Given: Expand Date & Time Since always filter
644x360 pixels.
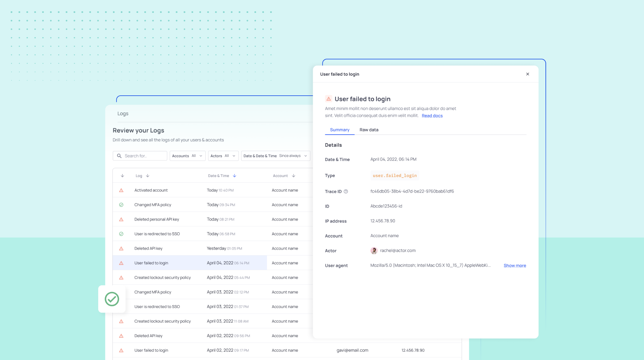Looking at the screenshot, I should click(x=276, y=156).
